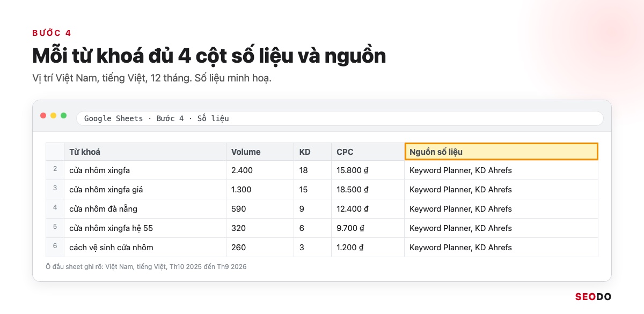Screen dimensions: 644x314
Task: Click the cell "cách vệ sinh cửa nhôm"
Action: click(x=145, y=248)
